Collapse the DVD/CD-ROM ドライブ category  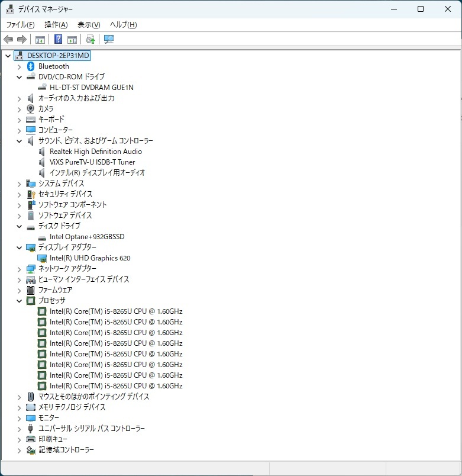[x=19, y=77]
